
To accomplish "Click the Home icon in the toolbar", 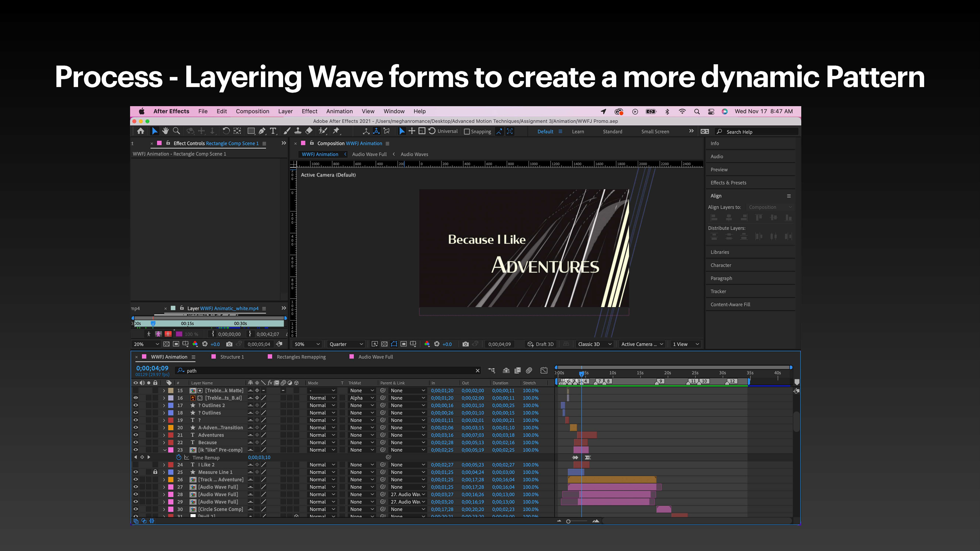I will 140,131.
